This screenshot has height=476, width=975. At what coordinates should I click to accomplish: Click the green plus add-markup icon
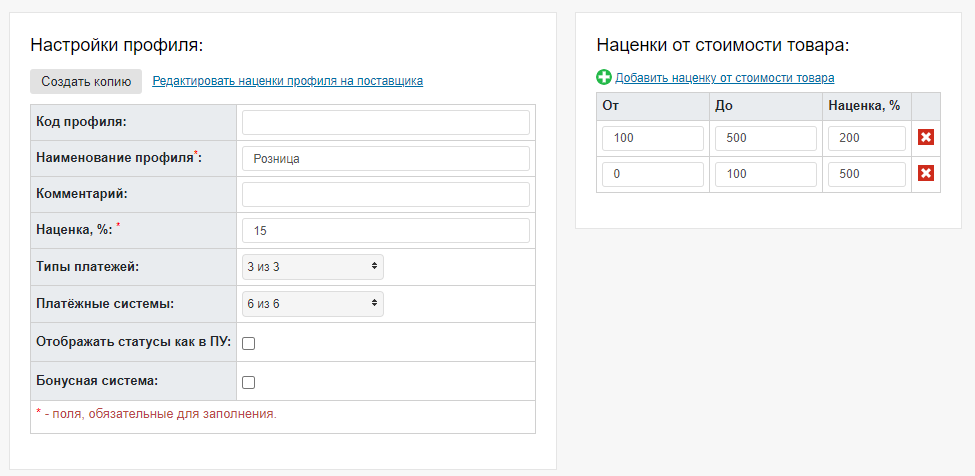pos(604,77)
